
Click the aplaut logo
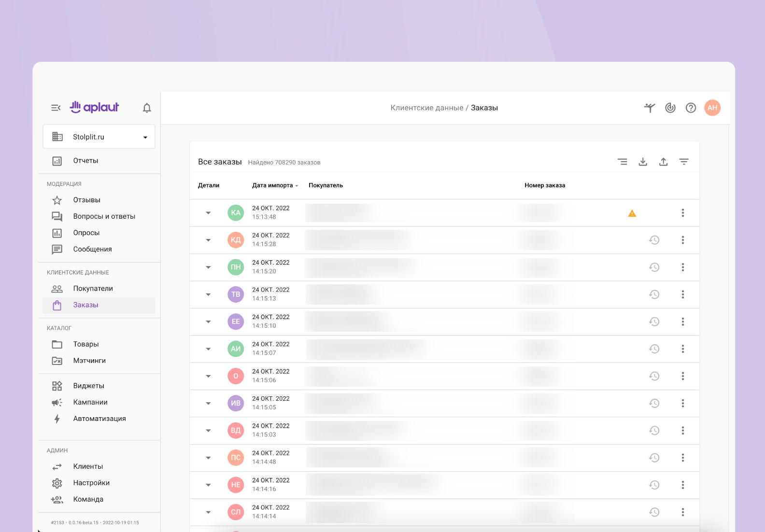click(95, 107)
